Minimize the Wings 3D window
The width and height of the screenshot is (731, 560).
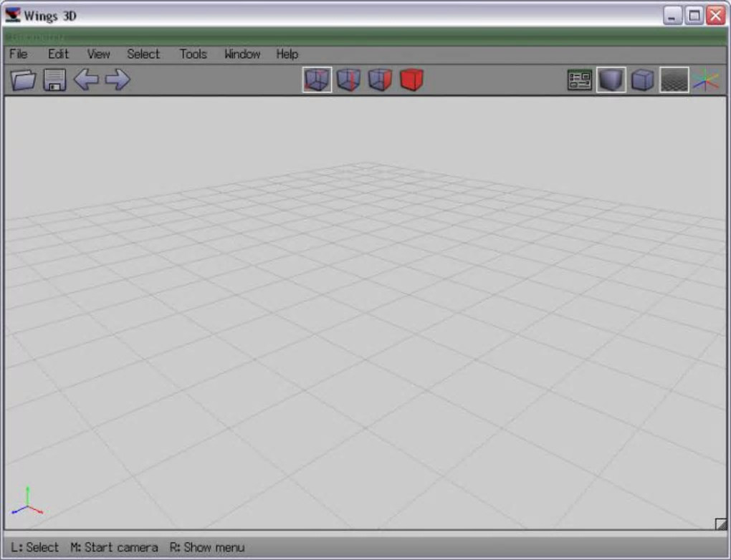[x=672, y=16]
